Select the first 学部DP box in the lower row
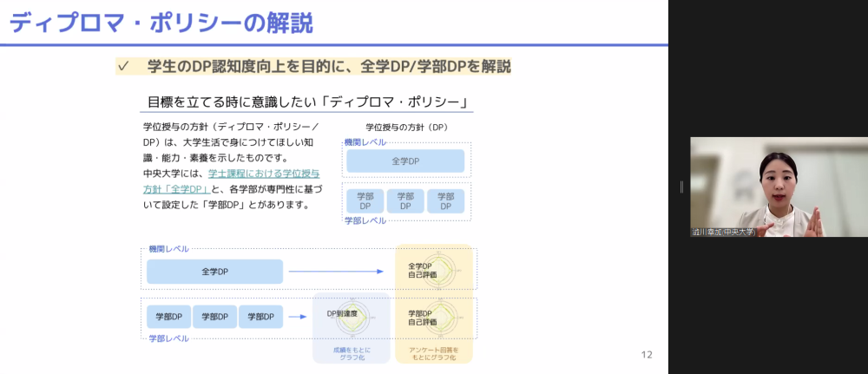The image size is (868, 374). [168, 317]
